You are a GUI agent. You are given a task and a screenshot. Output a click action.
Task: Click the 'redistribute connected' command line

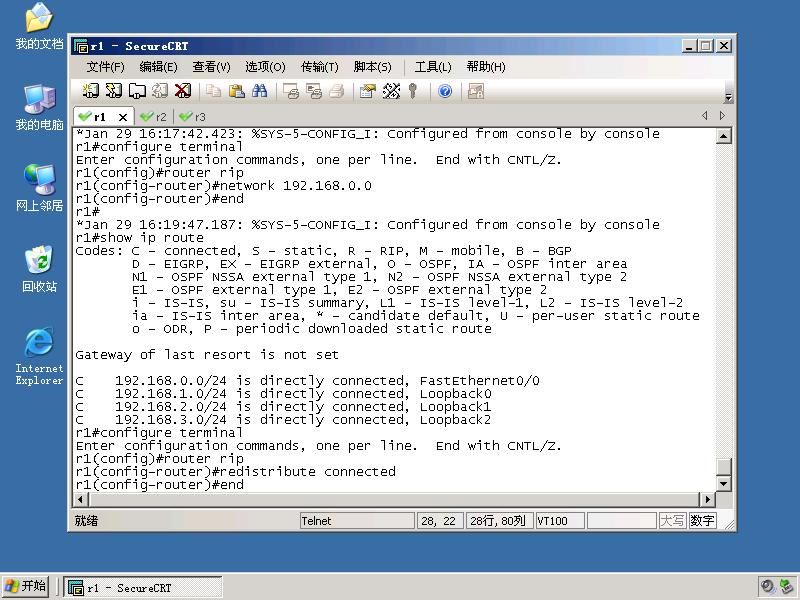click(236, 472)
